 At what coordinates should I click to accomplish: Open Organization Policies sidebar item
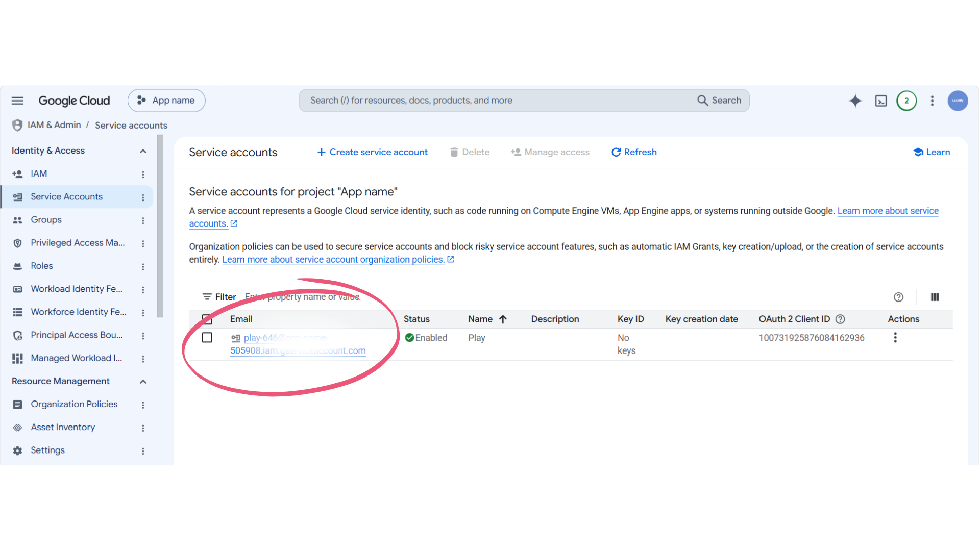point(74,404)
